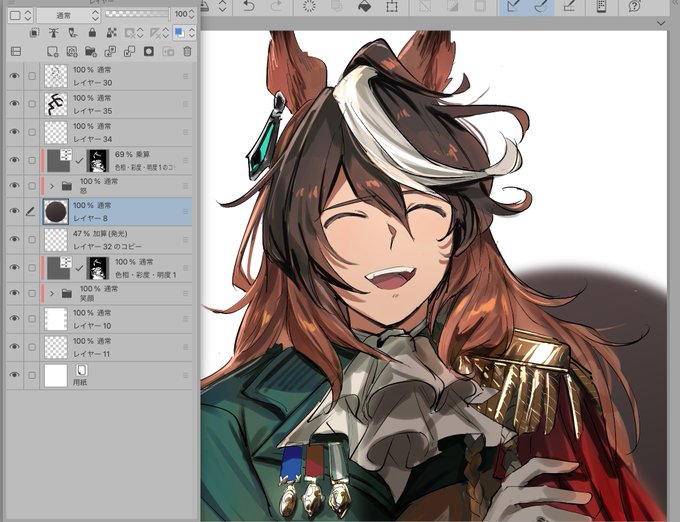
Task: Open the Help support icon in the command bar
Action: (x=634, y=6)
